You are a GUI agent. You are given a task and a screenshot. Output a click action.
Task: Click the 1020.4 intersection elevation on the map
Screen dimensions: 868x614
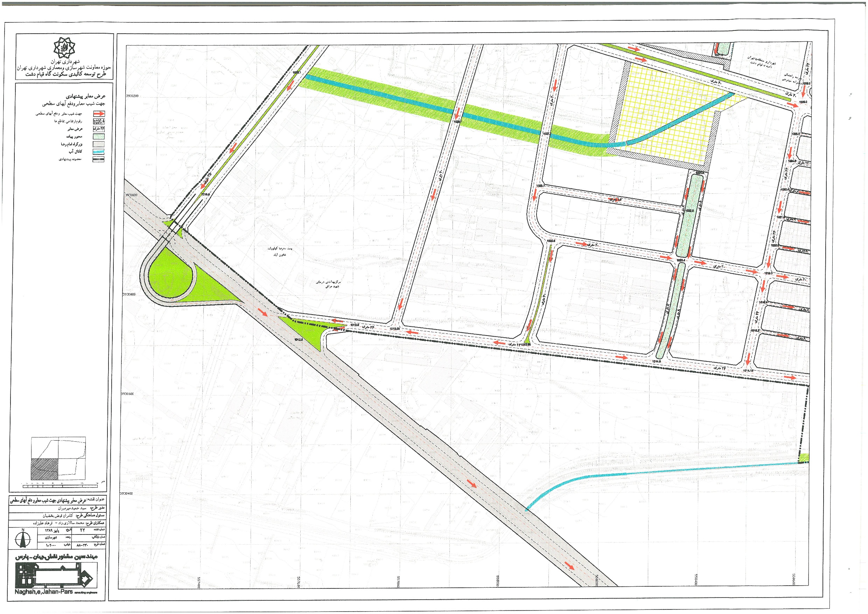coord(681,260)
